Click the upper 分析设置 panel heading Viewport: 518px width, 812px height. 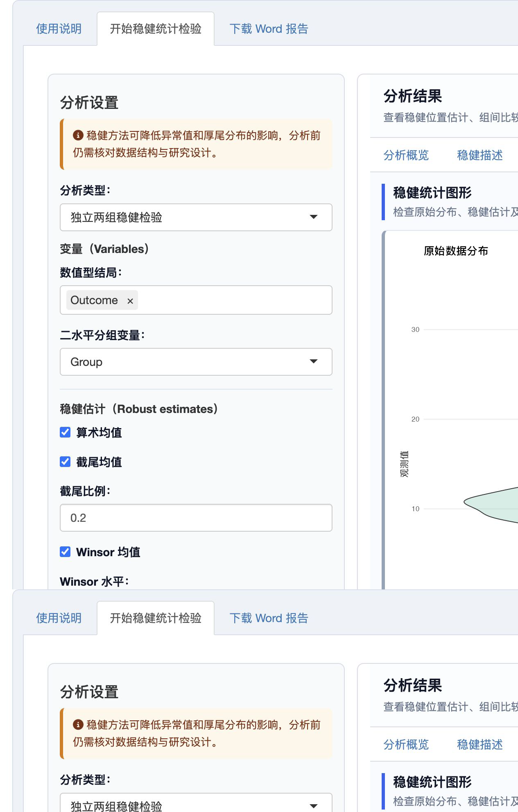click(x=89, y=103)
